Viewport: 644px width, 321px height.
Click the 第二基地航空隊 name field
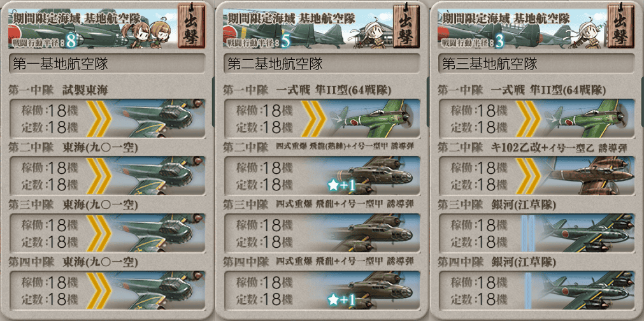[322, 64]
